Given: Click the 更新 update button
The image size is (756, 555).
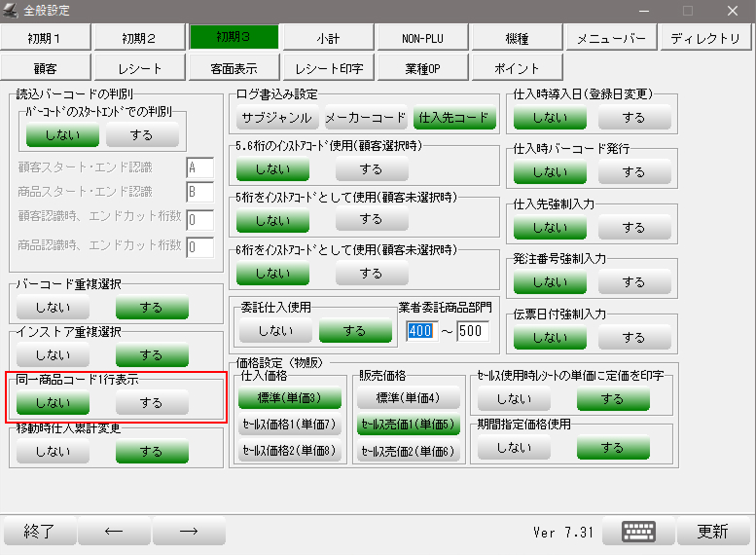Looking at the screenshot, I should click(711, 531).
